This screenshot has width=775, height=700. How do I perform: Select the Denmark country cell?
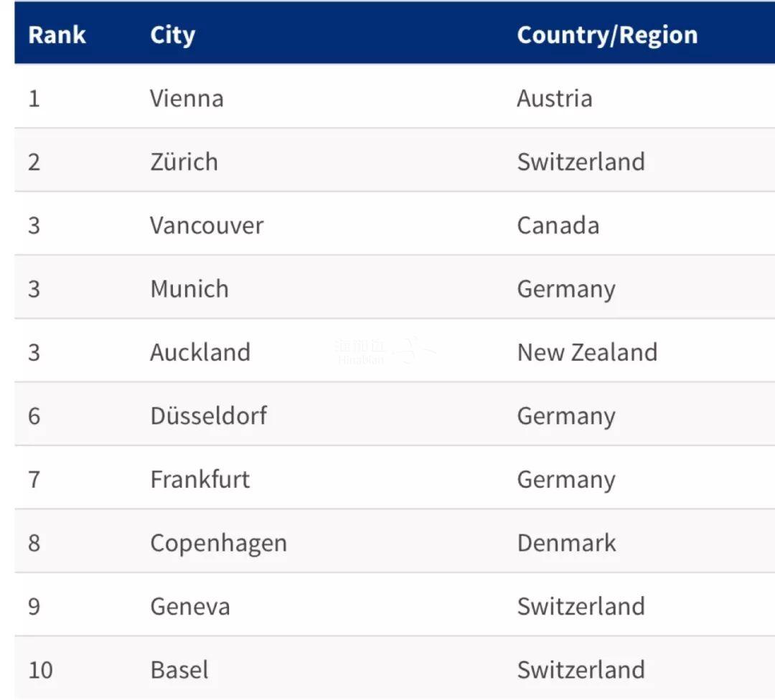click(566, 543)
